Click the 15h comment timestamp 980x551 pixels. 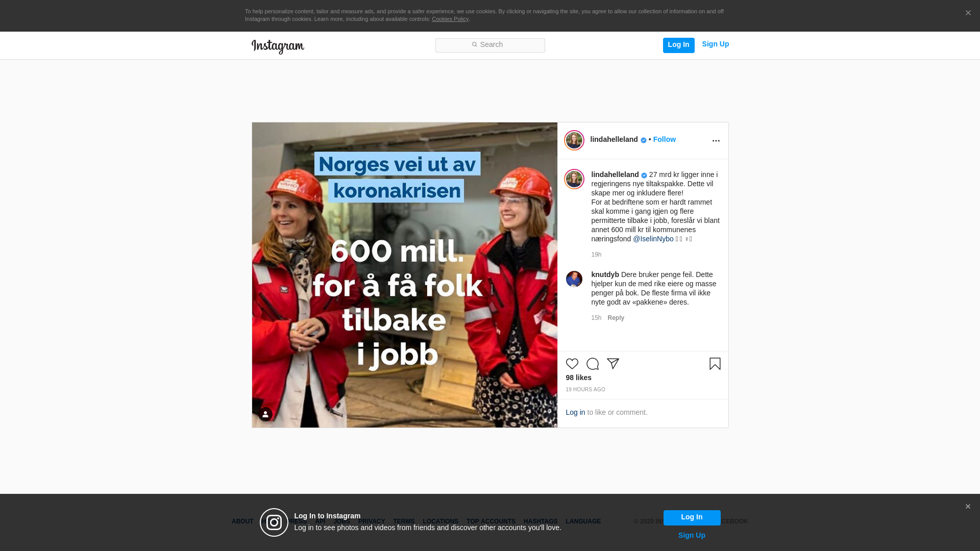[596, 318]
